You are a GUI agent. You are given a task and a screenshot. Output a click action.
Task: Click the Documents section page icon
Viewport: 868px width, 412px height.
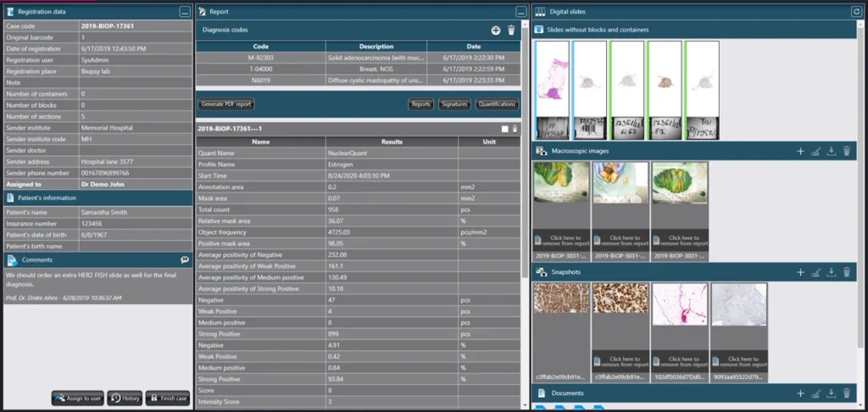pos(540,393)
